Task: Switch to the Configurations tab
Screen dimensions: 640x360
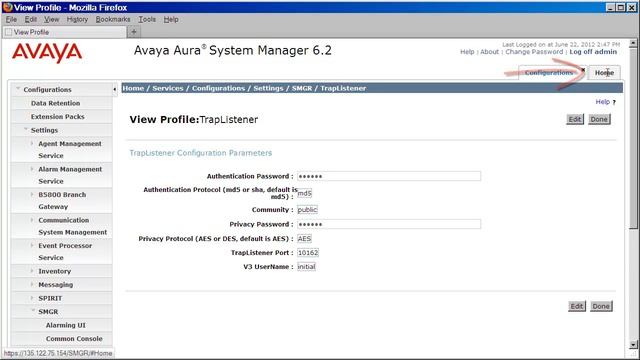Action: (549, 73)
